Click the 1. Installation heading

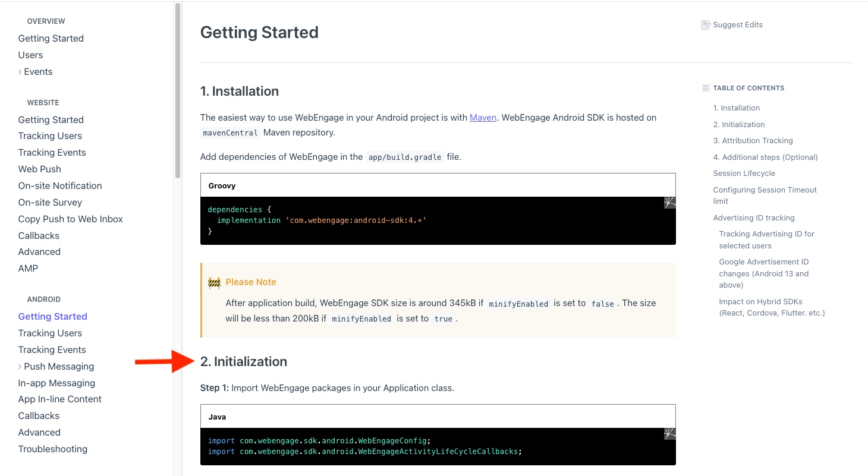tap(240, 92)
